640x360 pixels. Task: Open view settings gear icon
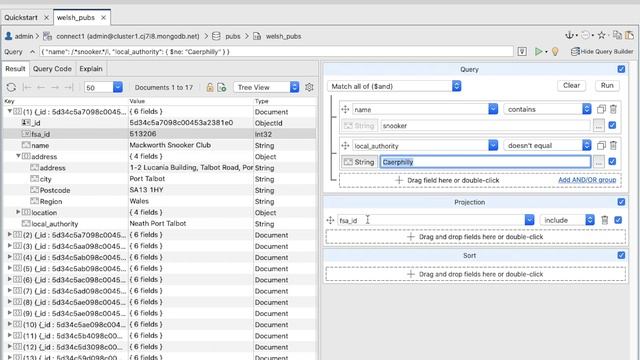(309, 87)
